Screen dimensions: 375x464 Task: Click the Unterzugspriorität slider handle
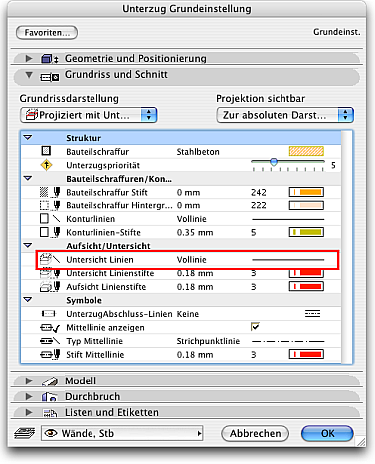click(x=274, y=162)
